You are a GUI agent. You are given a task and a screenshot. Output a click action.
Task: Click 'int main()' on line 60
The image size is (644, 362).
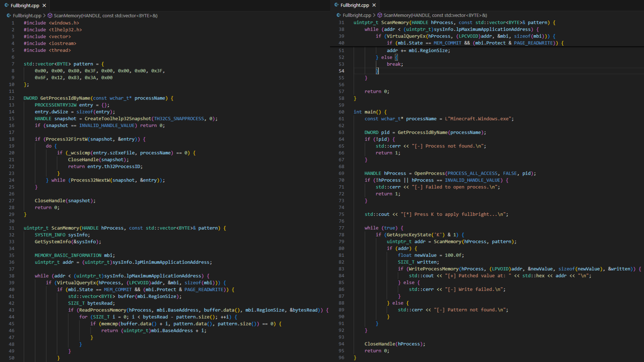[367, 112]
